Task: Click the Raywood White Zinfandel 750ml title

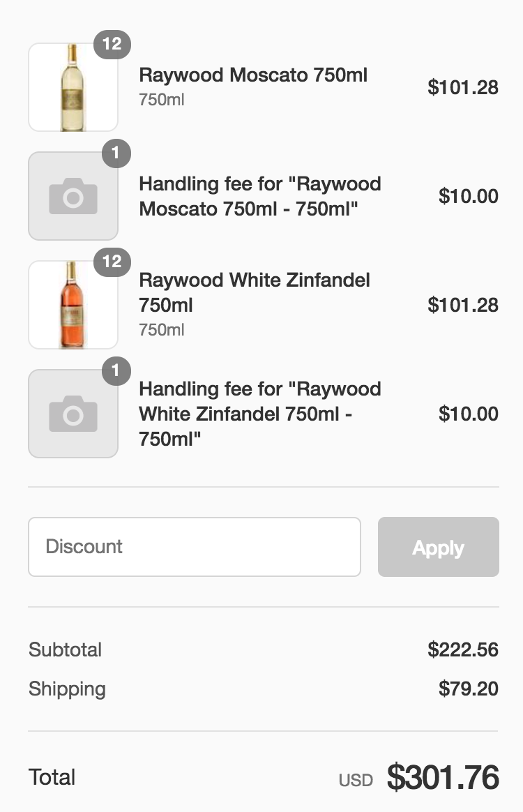Action: click(255, 292)
